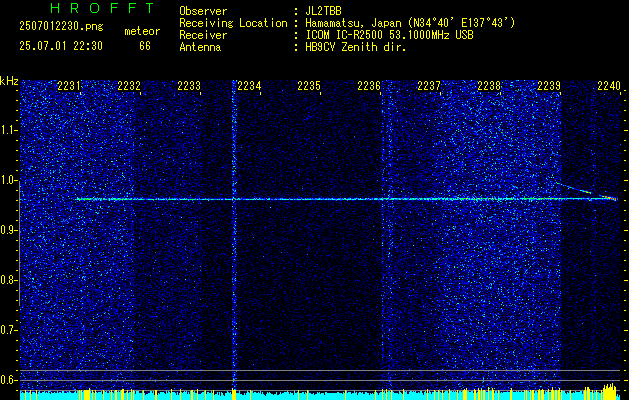
Task: Click the Receiver label
Action: click(x=203, y=35)
